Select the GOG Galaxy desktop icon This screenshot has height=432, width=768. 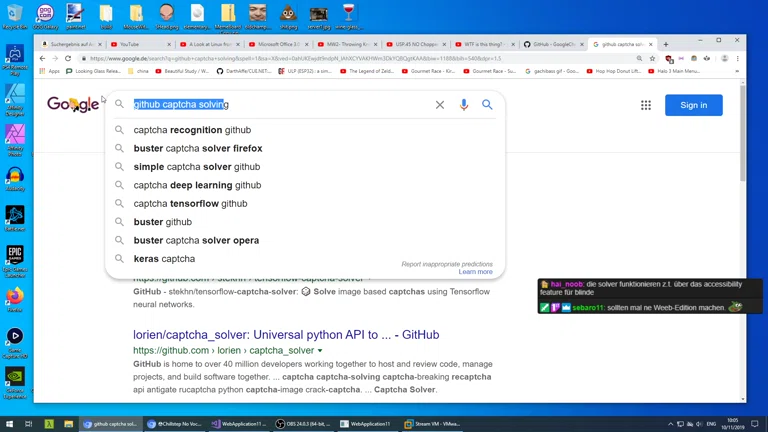tap(45, 16)
